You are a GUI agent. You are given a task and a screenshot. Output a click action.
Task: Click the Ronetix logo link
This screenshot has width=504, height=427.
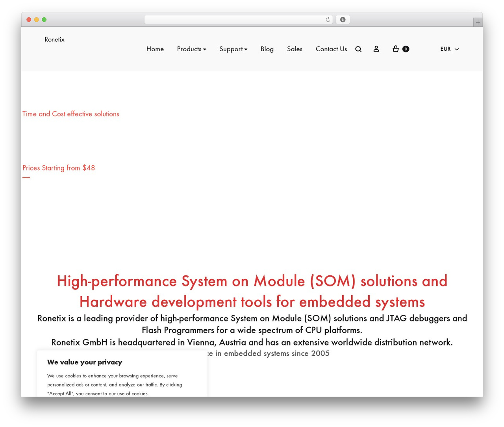(55, 39)
